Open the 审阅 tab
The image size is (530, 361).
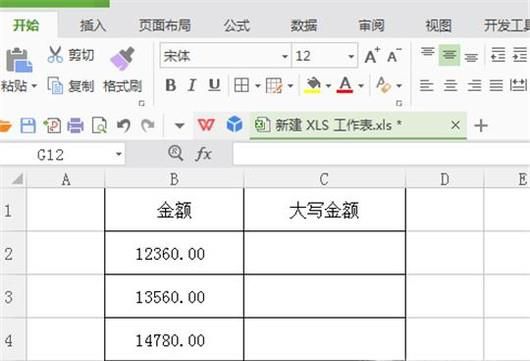(x=371, y=25)
